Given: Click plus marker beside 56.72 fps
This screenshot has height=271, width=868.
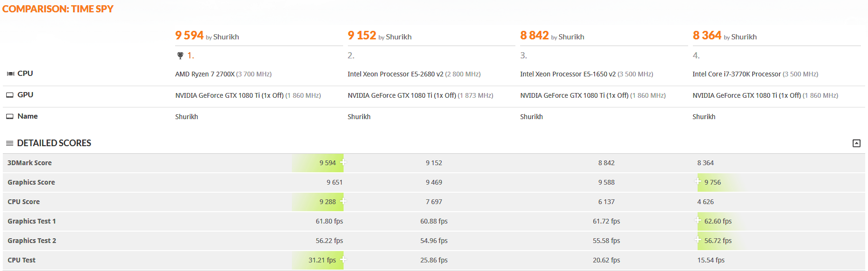Looking at the screenshot, I should [x=698, y=240].
